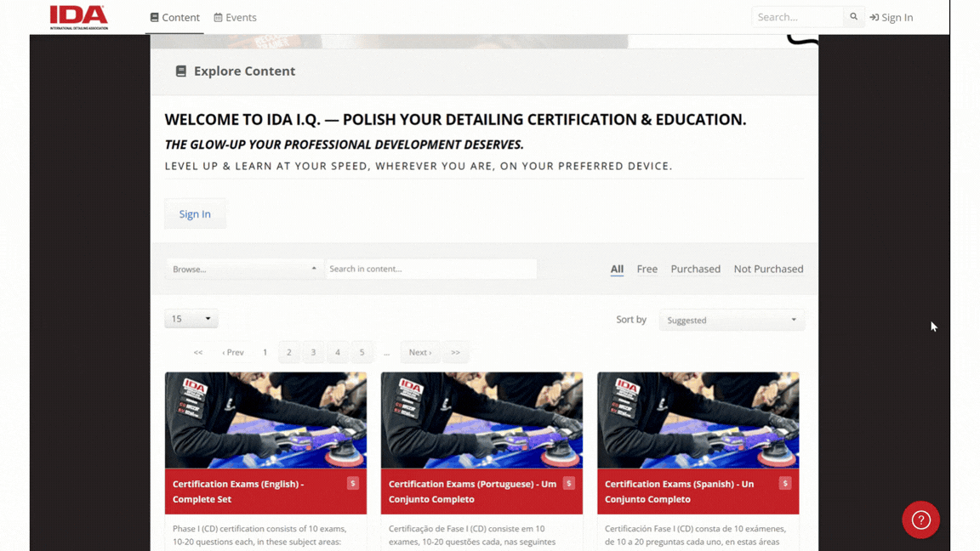Screen dimensions: 980x551
Task: Click price tag icon on Spanish exams card
Action: (784, 483)
